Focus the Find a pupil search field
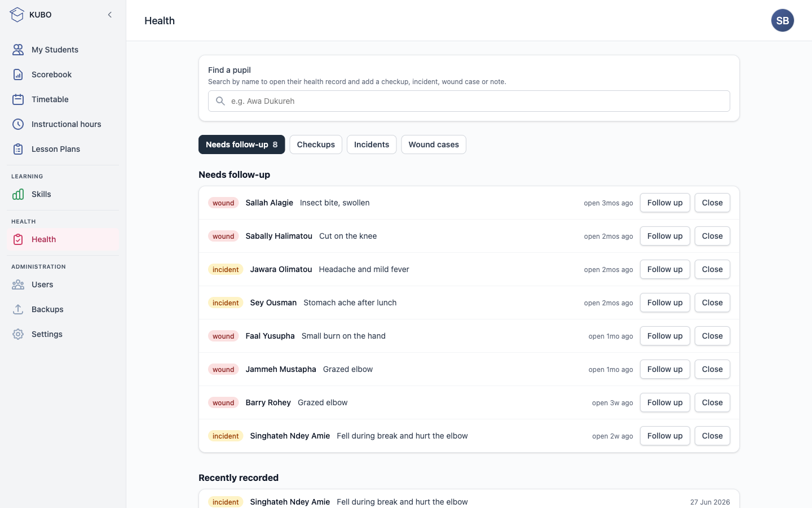This screenshot has width=812, height=508. (x=469, y=101)
